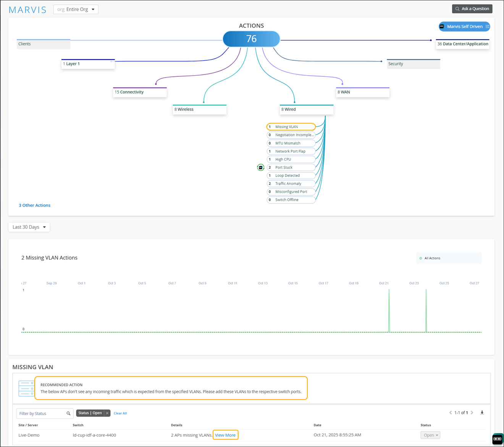Click the Marvis self-driven icon beside Port Stuck
The height and width of the screenshot is (447, 504).
click(x=260, y=168)
